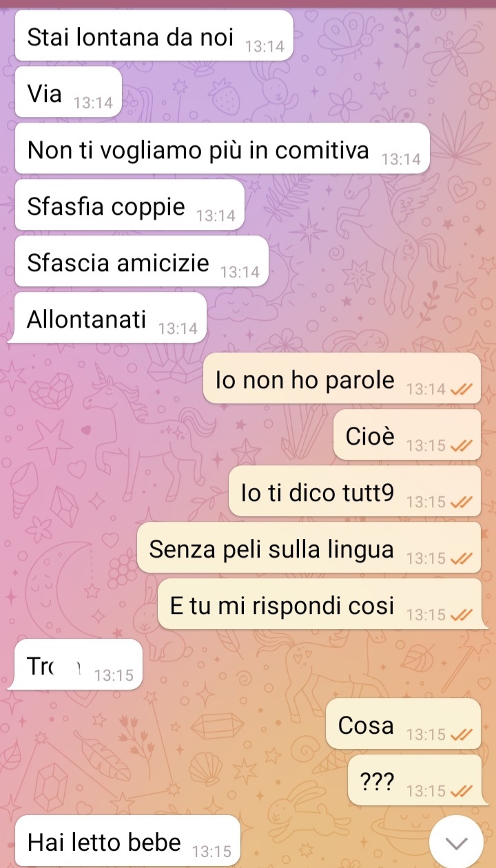Tap the 'Sfasfia coppie' message
The image size is (496, 868).
pos(130,205)
